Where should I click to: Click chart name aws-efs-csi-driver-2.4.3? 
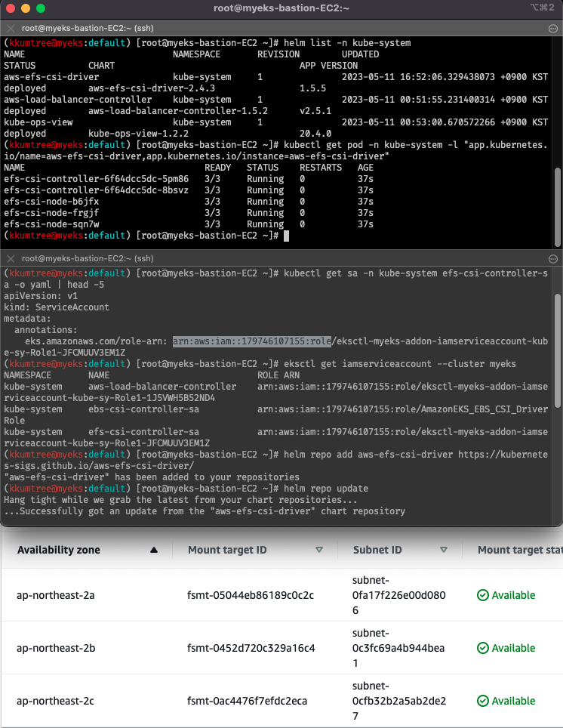coord(151,88)
